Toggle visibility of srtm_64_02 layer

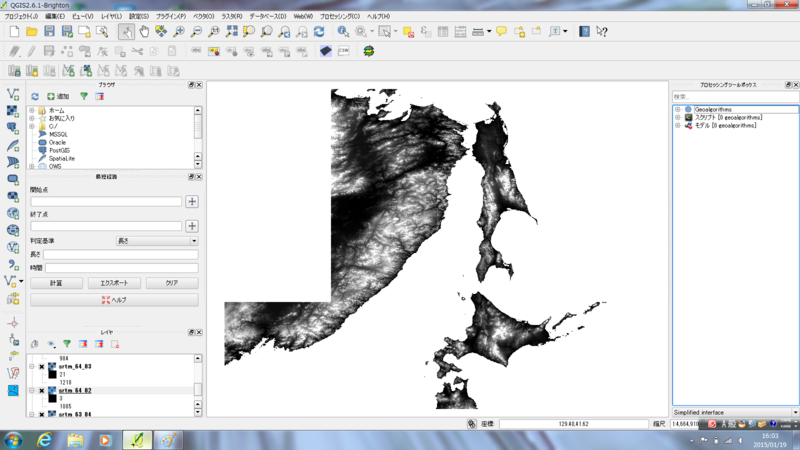[x=42, y=391]
